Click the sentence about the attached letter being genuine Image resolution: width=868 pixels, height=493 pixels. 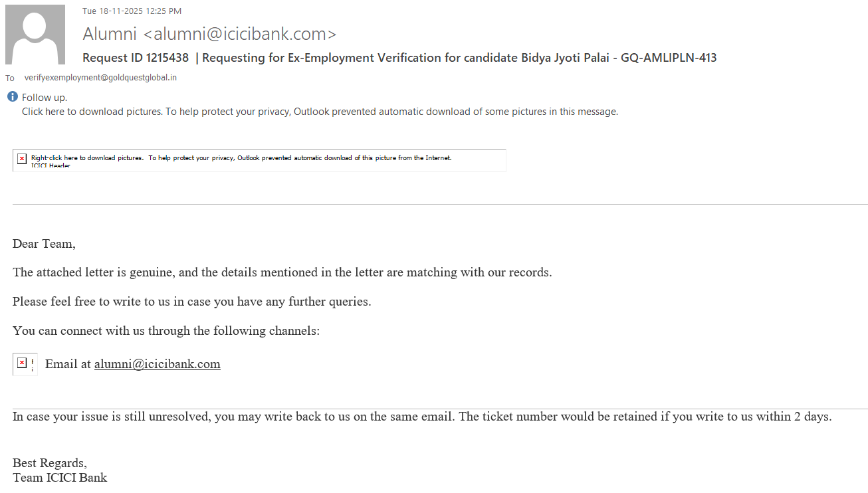point(282,272)
